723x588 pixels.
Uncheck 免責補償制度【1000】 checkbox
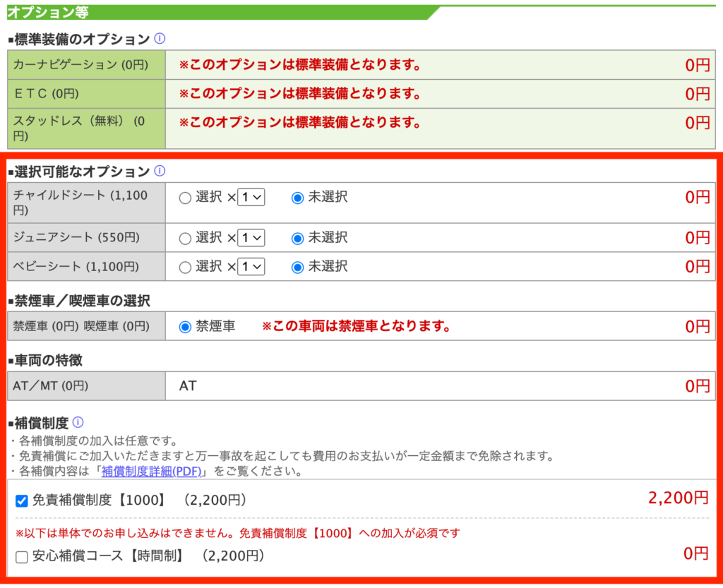pyautogui.click(x=22, y=500)
